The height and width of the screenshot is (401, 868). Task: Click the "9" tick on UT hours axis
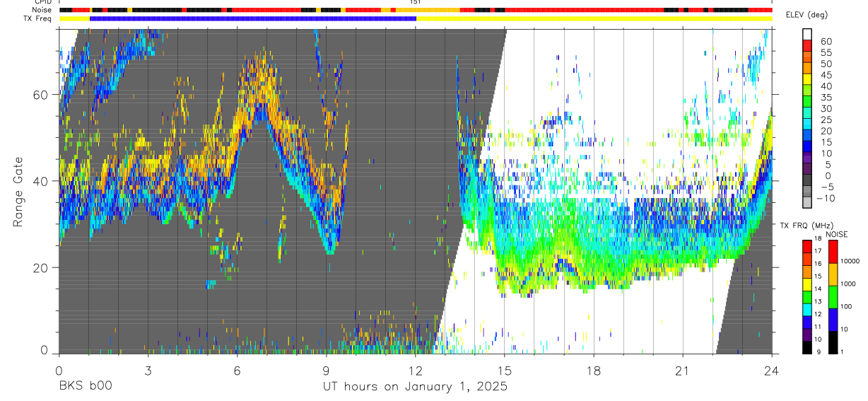(x=327, y=370)
